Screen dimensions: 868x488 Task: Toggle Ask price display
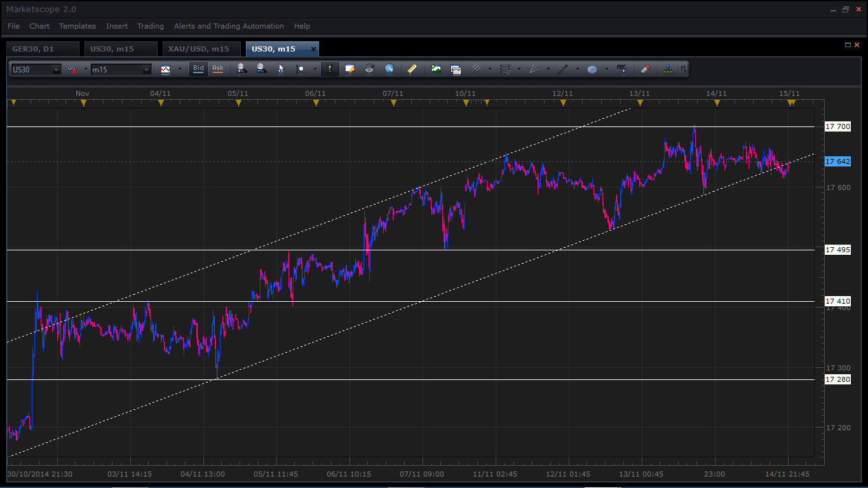218,69
